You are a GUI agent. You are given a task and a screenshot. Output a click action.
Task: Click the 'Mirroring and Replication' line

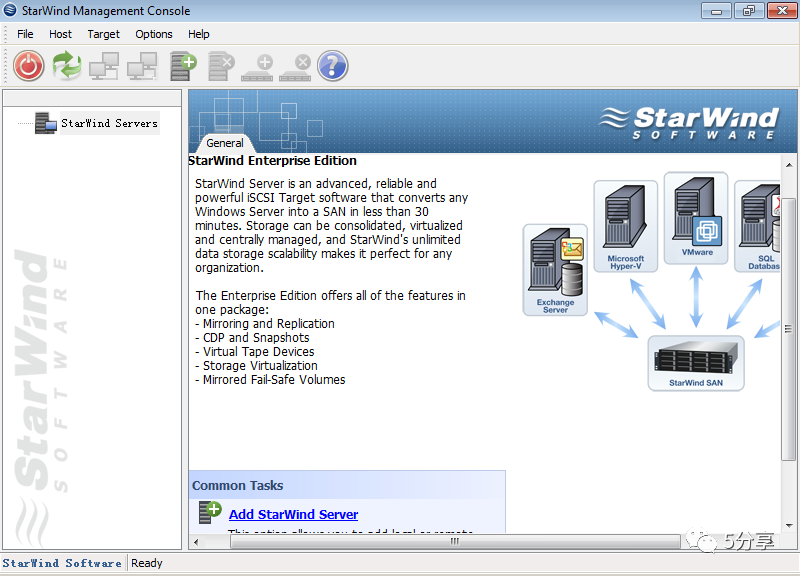tap(265, 324)
